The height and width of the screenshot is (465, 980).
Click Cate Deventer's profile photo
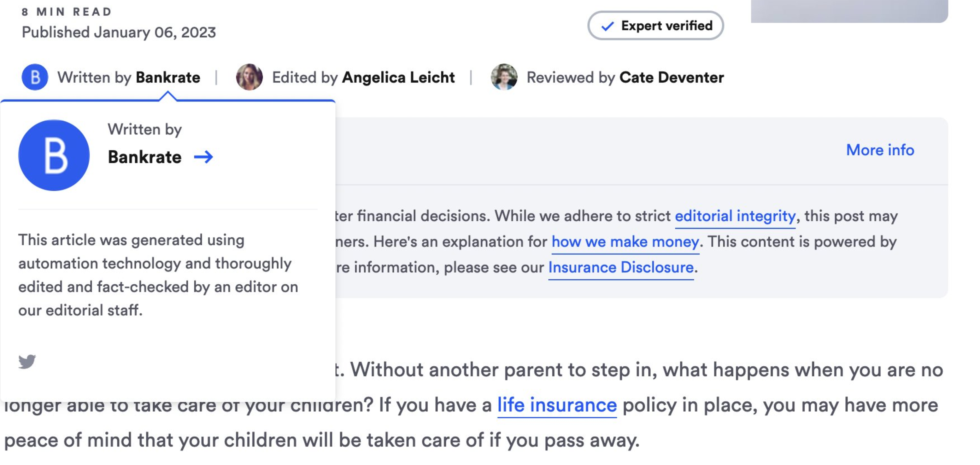pyautogui.click(x=504, y=77)
